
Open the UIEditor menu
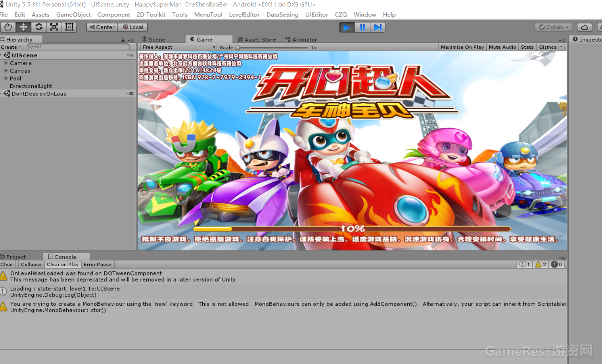coord(317,15)
